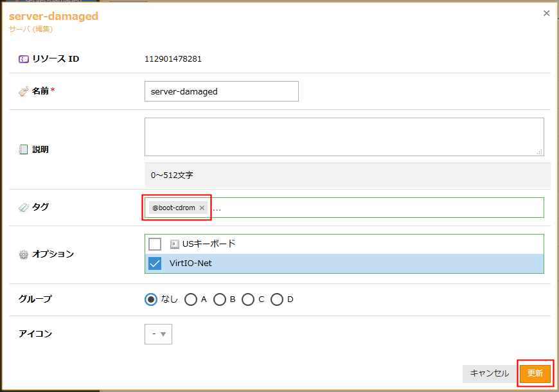Click the orange 更新 button
The height and width of the screenshot is (392, 559).
coord(535,373)
